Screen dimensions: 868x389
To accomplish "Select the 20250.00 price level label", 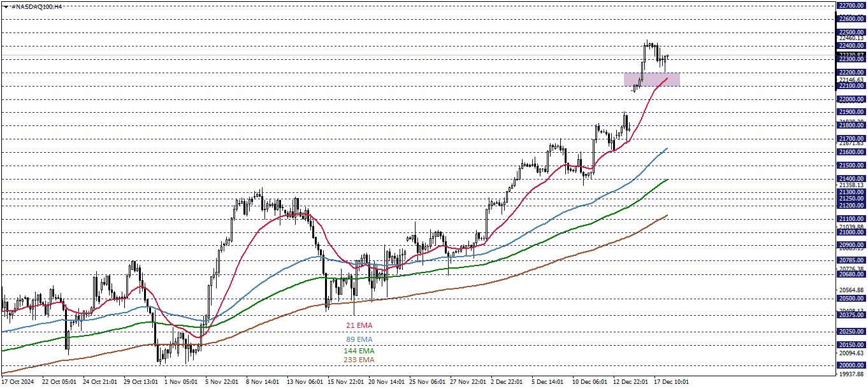I will point(851,332).
